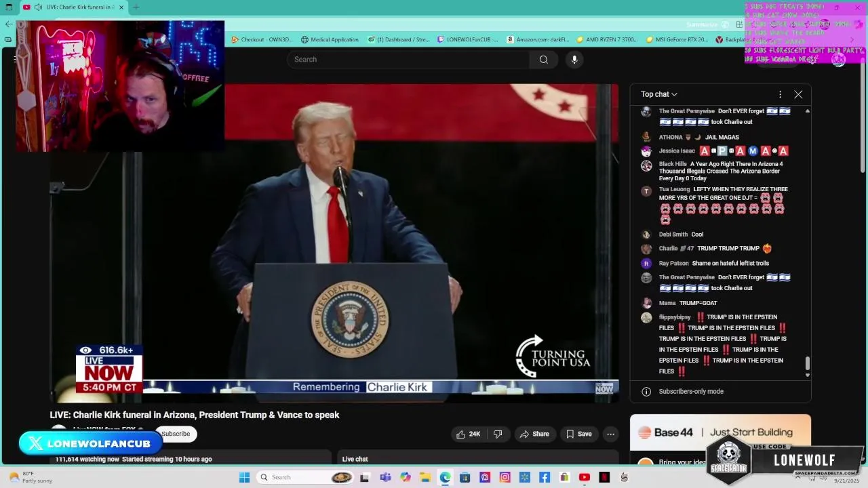Like the video with thumbs up
This screenshot has width=868, height=488.
469,434
